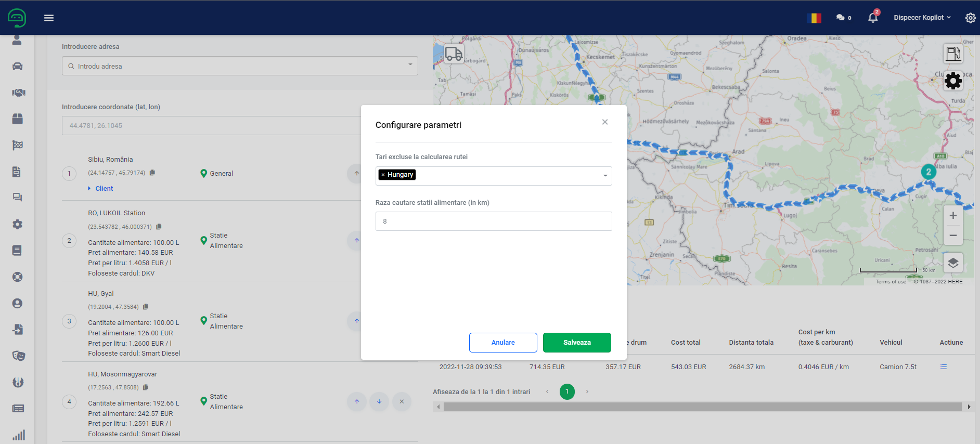The image size is (980, 444).
Task: Click the fuel station search radius field
Action: point(493,221)
